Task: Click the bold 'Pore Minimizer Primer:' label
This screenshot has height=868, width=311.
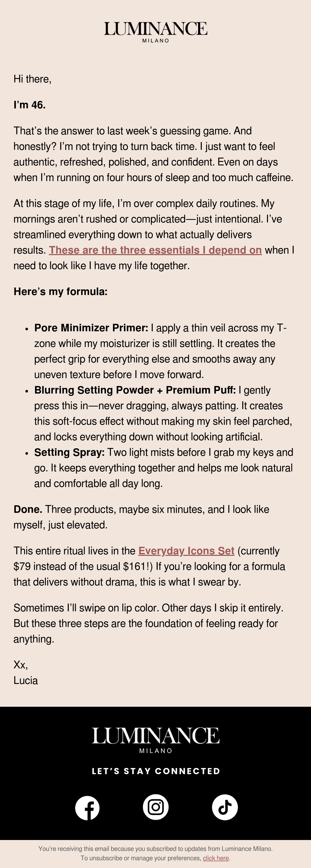Action: point(91,328)
